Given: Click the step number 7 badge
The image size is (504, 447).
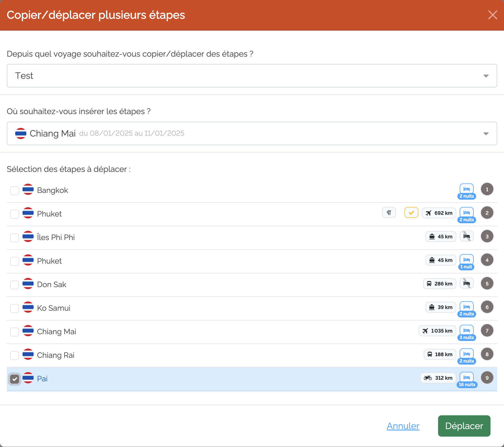Looking at the screenshot, I should tap(487, 331).
